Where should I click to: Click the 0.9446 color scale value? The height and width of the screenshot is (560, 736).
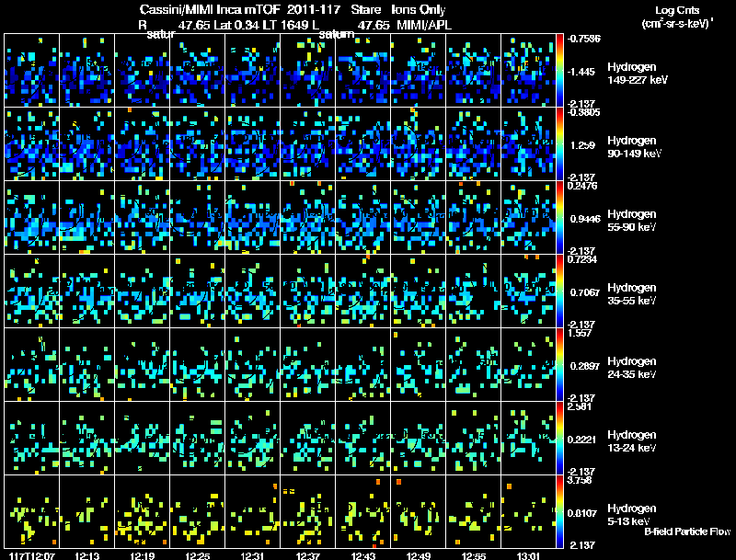tap(585, 219)
